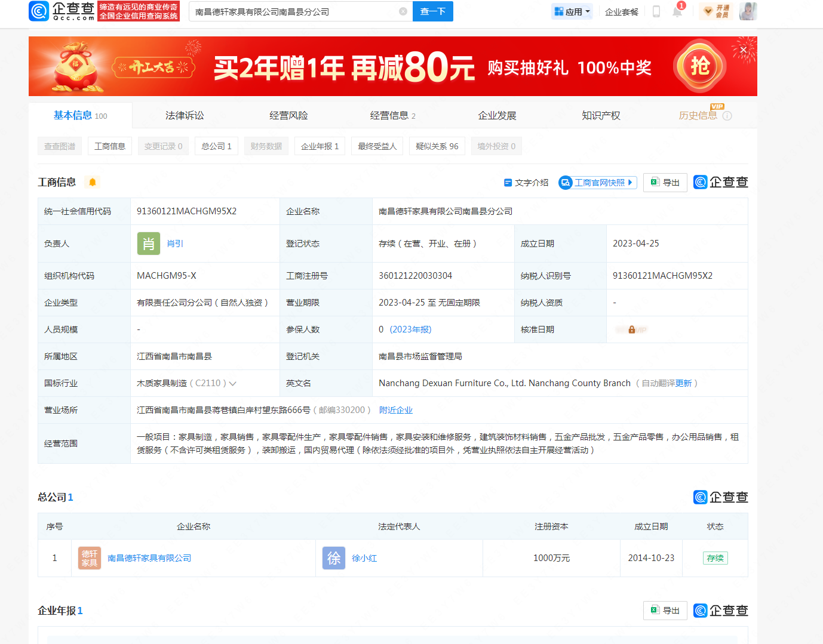Screen dimensions: 823x644
Task: Click the info icon next to 历史信息
Action: point(727,116)
